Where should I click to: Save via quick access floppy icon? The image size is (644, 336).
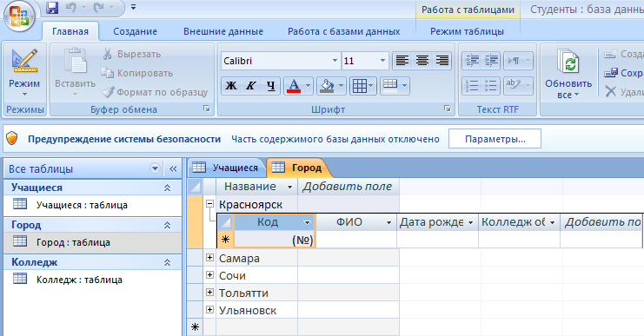pos(52,8)
